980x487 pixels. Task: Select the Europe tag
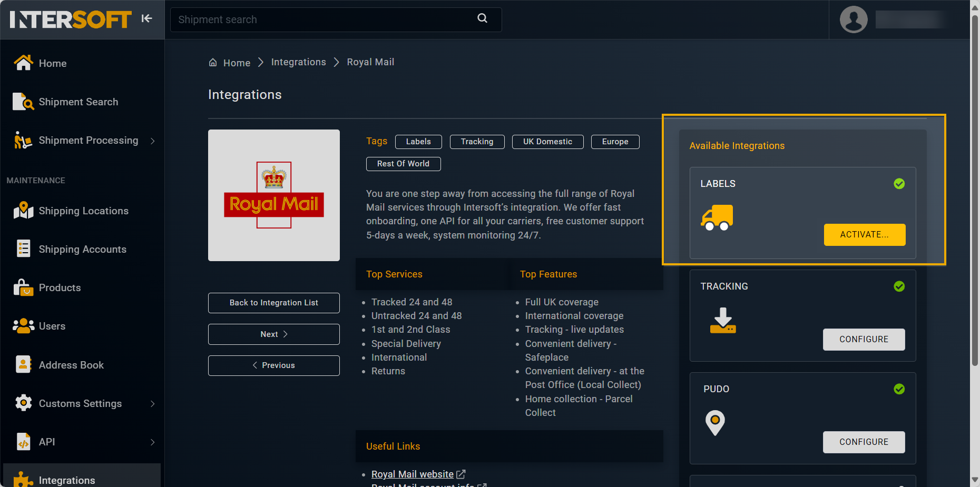[615, 142]
